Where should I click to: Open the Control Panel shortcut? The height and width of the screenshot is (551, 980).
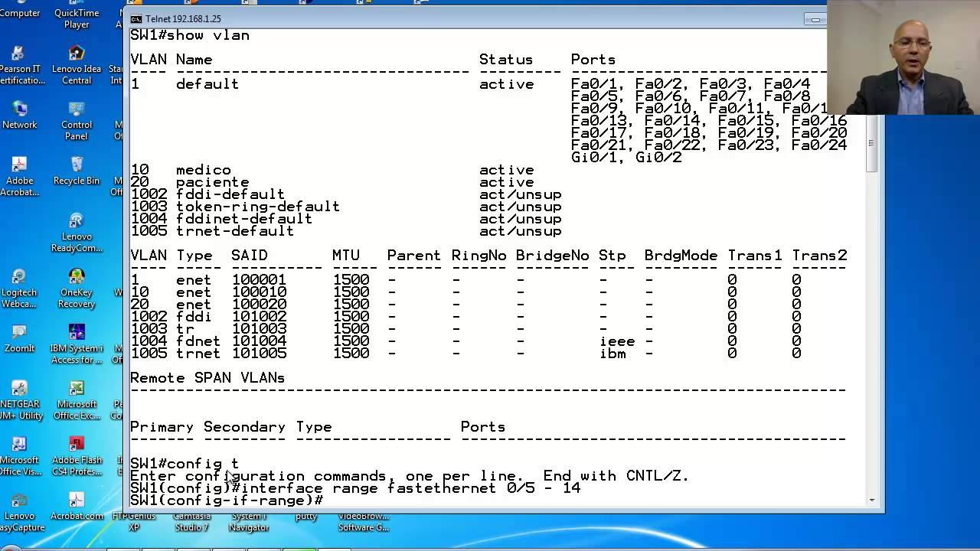77,120
